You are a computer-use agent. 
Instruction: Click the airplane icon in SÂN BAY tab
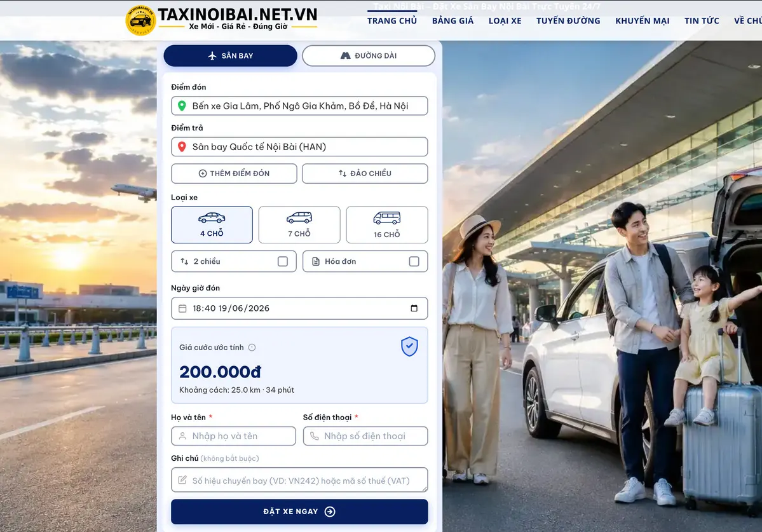tap(212, 56)
